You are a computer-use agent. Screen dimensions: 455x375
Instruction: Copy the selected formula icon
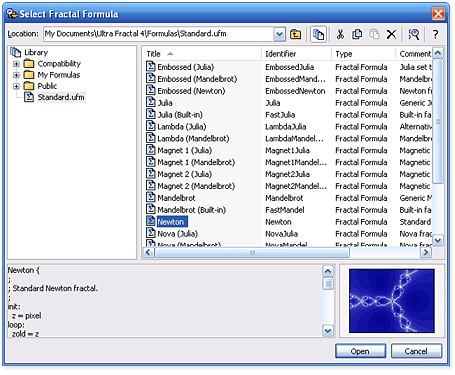[357, 34]
